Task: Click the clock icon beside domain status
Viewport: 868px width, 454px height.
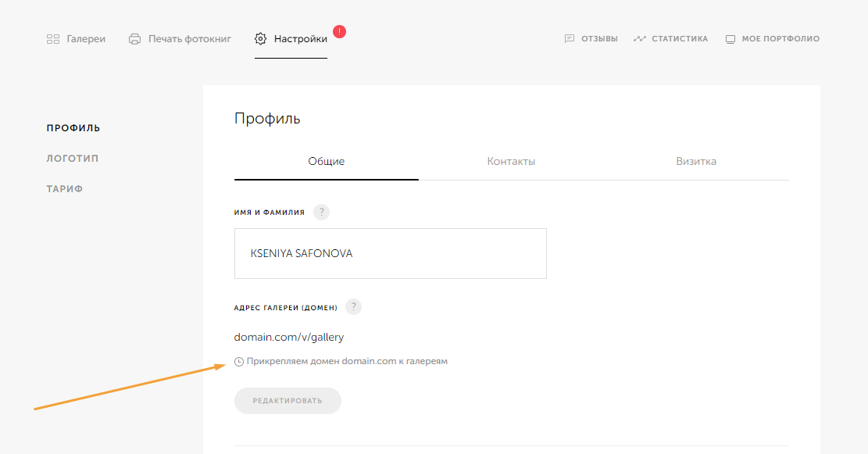Action: [239, 362]
